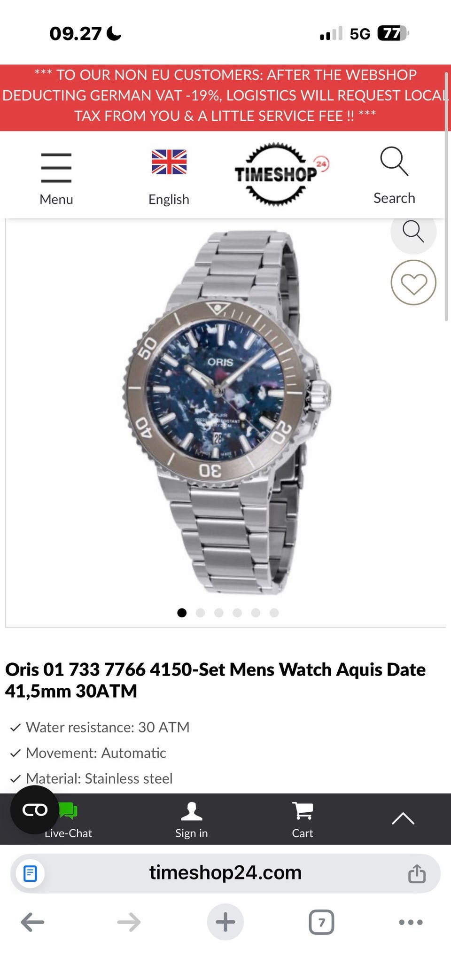The height and width of the screenshot is (980, 451).
Task: Tap the Sign in person icon
Action: [x=192, y=811]
